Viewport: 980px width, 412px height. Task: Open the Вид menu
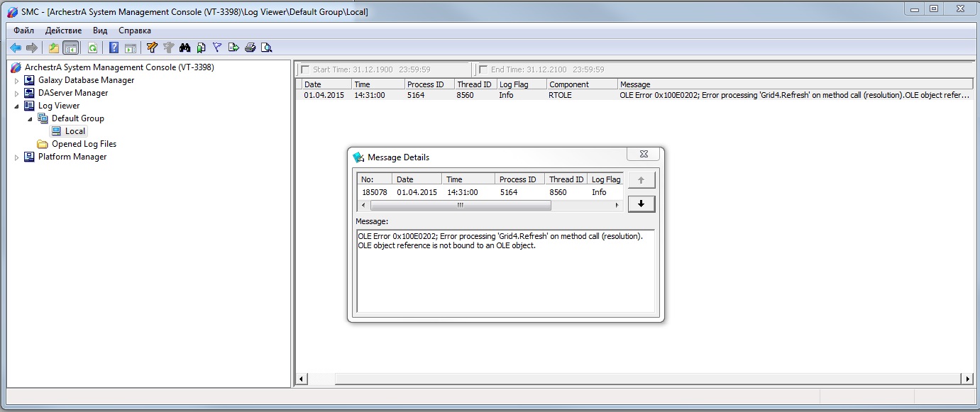coord(100,30)
